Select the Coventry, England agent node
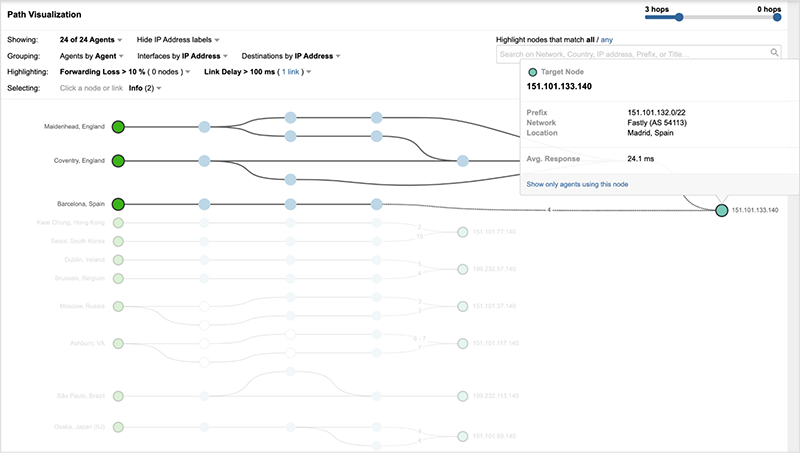 118,160
